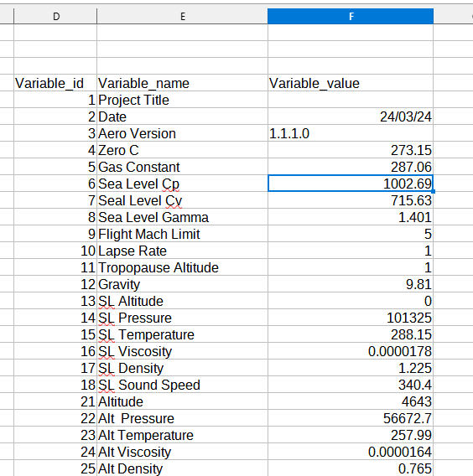Select column D header
Screen dimensions: 473x476
(55, 16)
